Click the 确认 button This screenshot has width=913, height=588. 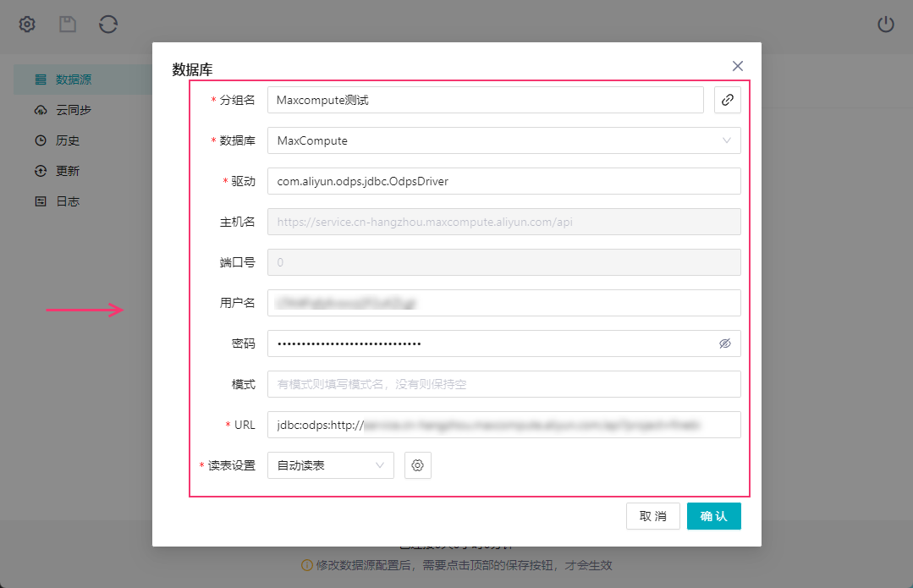tap(714, 516)
